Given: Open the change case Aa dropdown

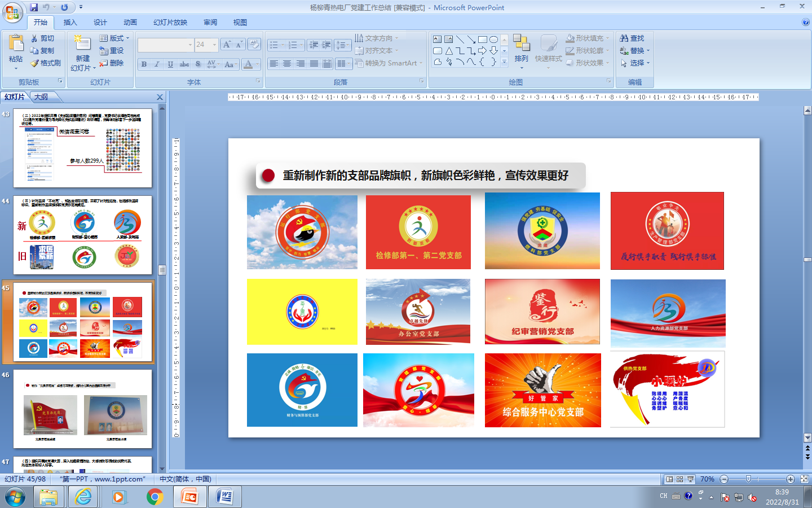Looking at the screenshot, I should click(230, 64).
